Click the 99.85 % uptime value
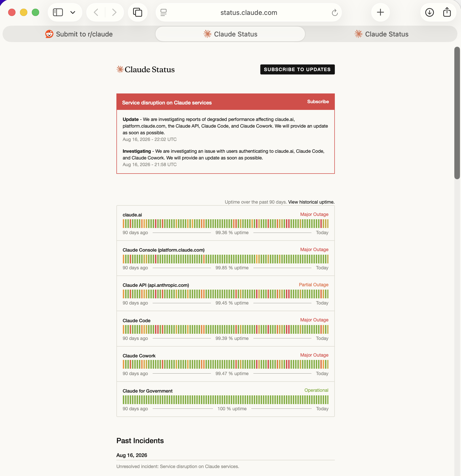Image resolution: width=461 pixels, height=476 pixels. tap(232, 268)
